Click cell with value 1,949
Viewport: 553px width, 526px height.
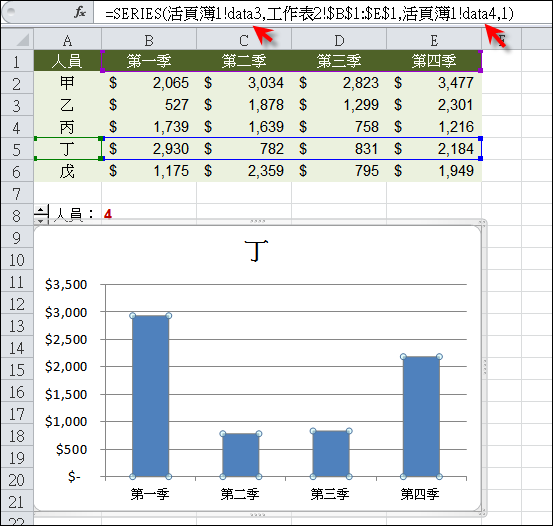[x=434, y=171]
